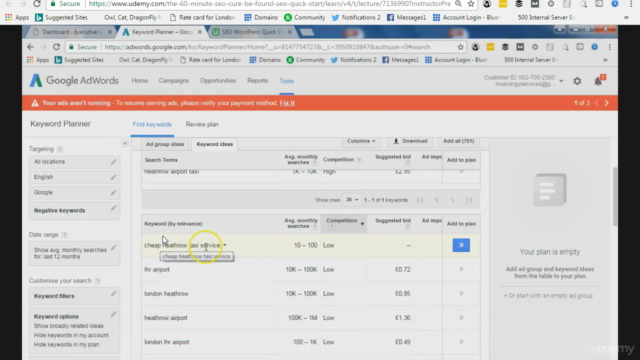Click the Download button
640x360 pixels.
[x=410, y=141]
